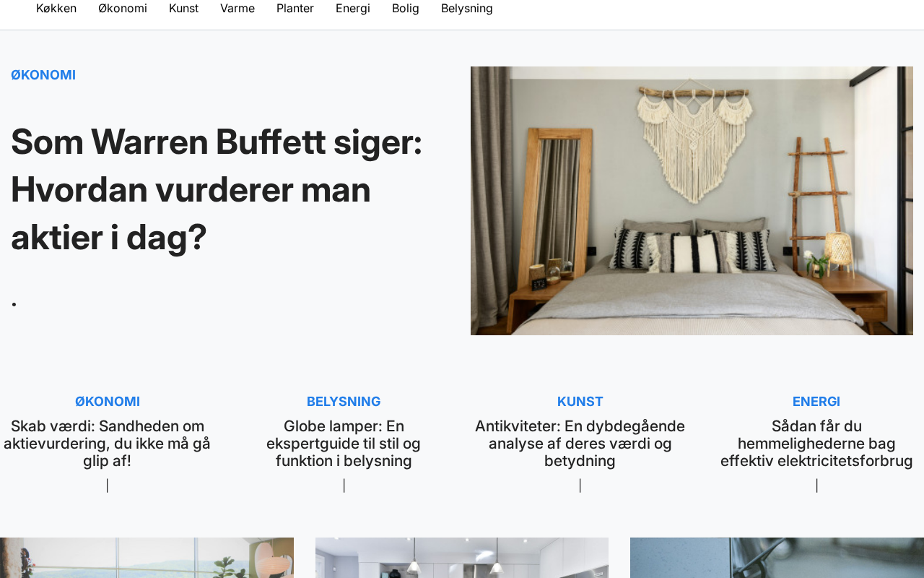Open the Antikviteter analyse article
The height and width of the screenshot is (578, 924).
click(x=580, y=444)
